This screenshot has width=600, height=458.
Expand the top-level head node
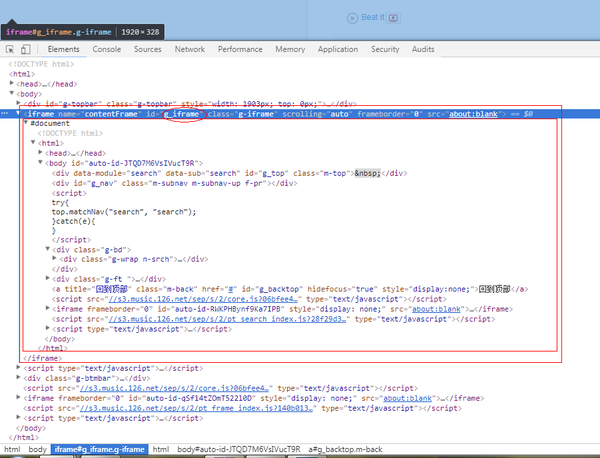point(11,83)
